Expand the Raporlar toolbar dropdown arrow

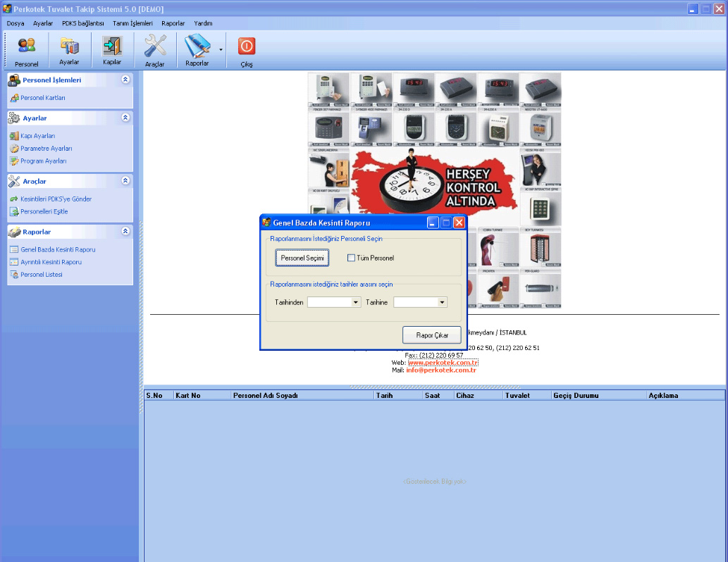(x=221, y=50)
